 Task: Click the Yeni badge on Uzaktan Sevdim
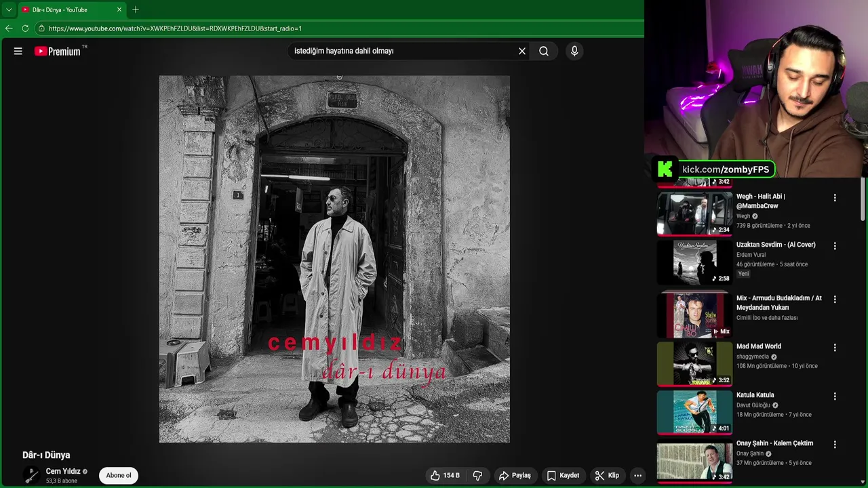pos(744,274)
